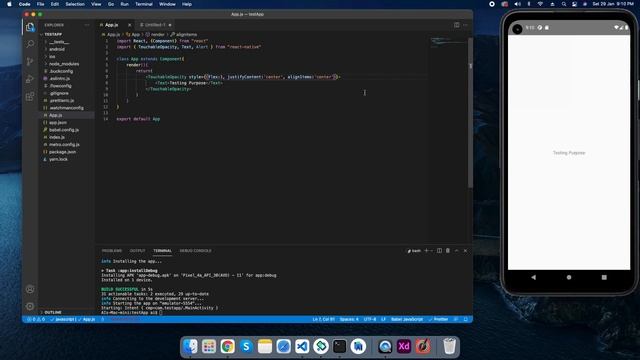
Task: Open babel.config.js in explorer
Action: (x=64, y=130)
